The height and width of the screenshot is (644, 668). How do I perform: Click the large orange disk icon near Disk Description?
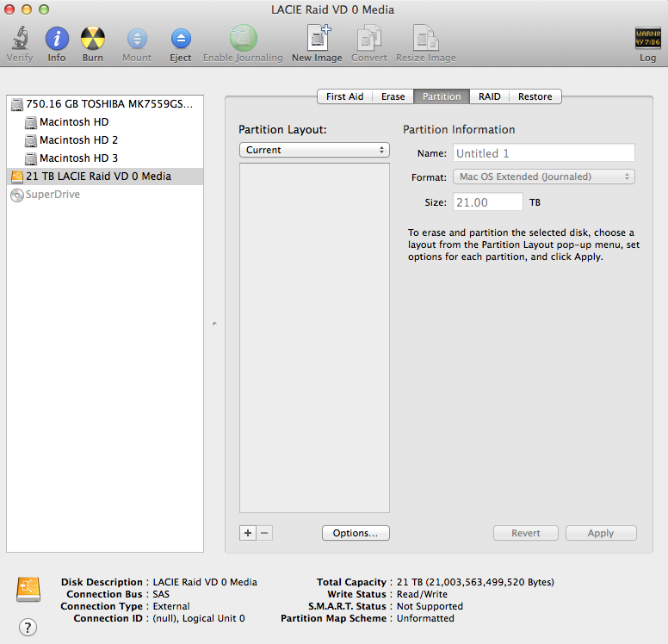point(28,589)
